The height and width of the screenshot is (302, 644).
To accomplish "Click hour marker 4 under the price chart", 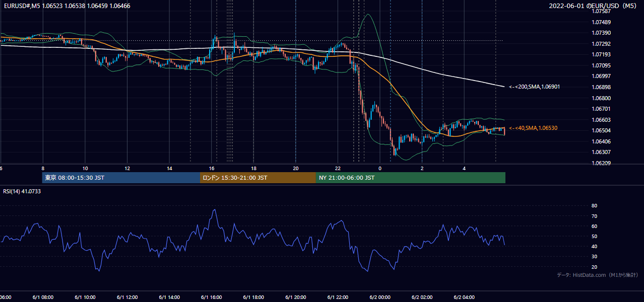I will pos(464,169).
